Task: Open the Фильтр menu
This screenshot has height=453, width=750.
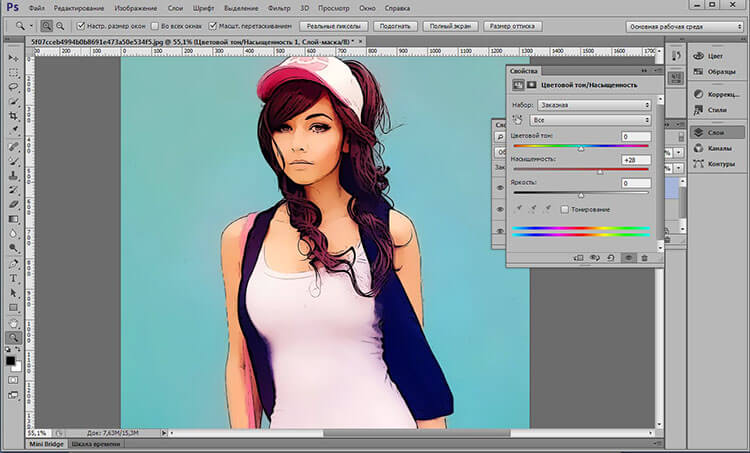Action: [280, 8]
